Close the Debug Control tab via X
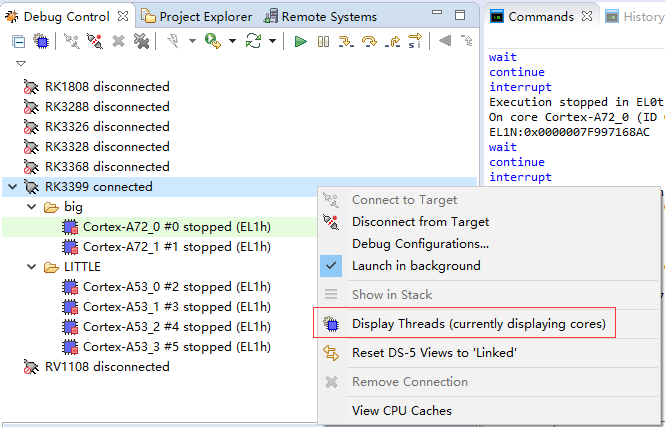 [123, 16]
